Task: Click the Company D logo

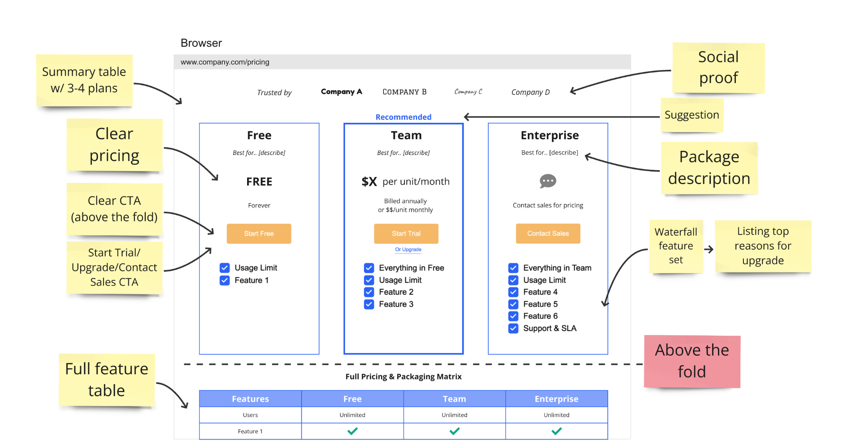Action: pyautogui.click(x=530, y=92)
